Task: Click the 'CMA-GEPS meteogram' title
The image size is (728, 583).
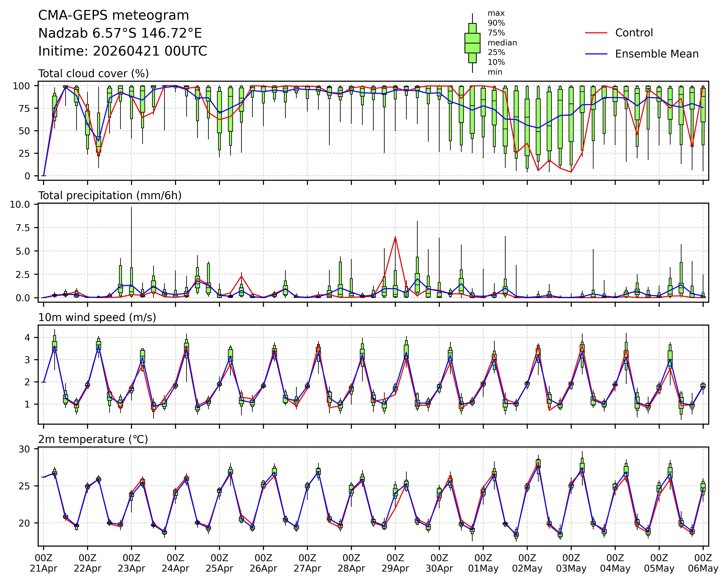Action: 114,16
